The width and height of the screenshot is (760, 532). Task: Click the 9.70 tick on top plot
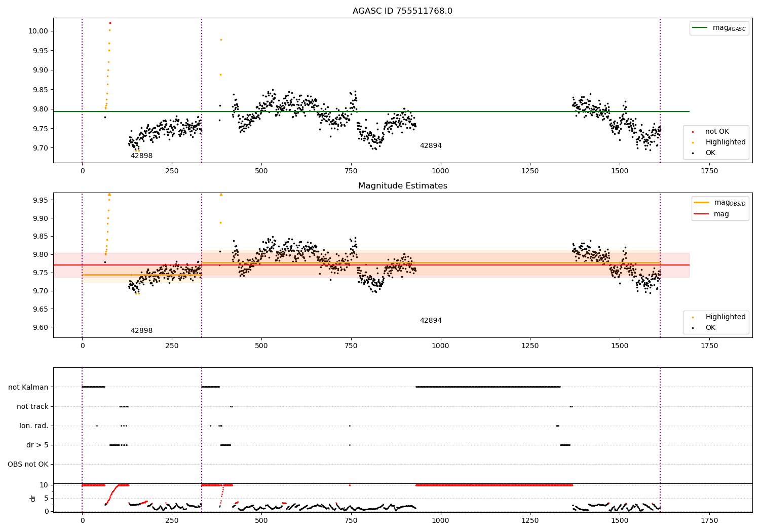point(40,148)
